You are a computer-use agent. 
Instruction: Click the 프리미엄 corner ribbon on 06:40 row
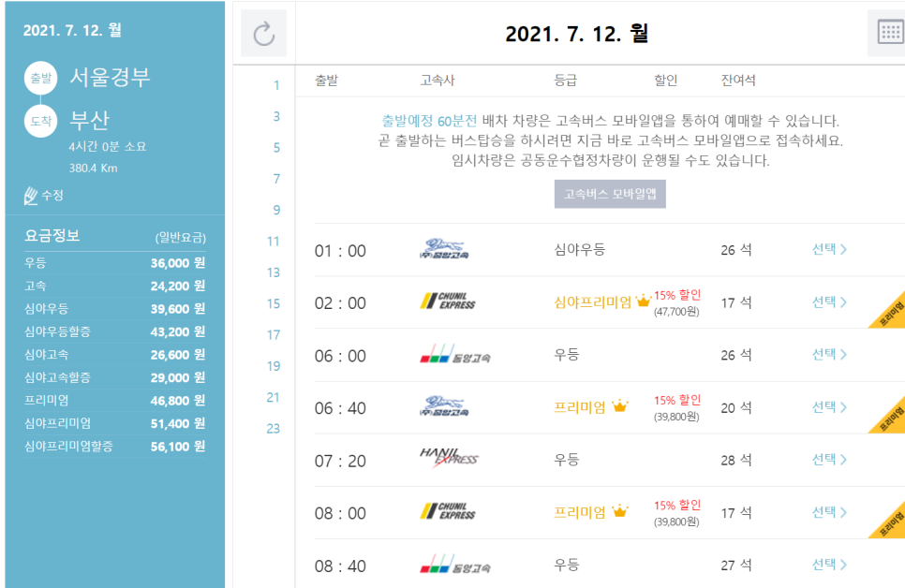(888, 416)
